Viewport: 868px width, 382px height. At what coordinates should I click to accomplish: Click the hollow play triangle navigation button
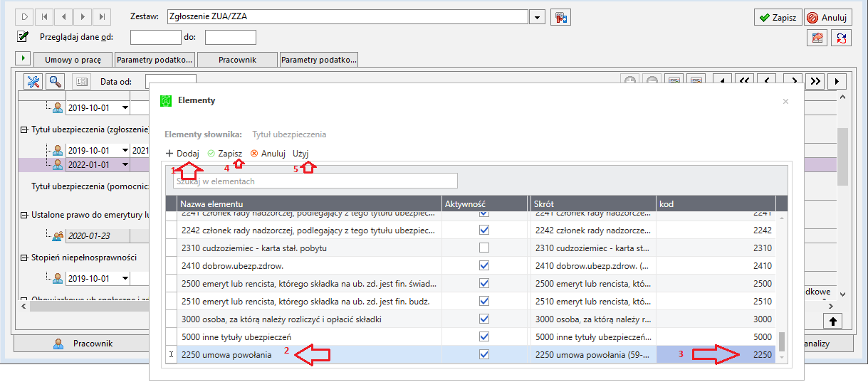(24, 16)
